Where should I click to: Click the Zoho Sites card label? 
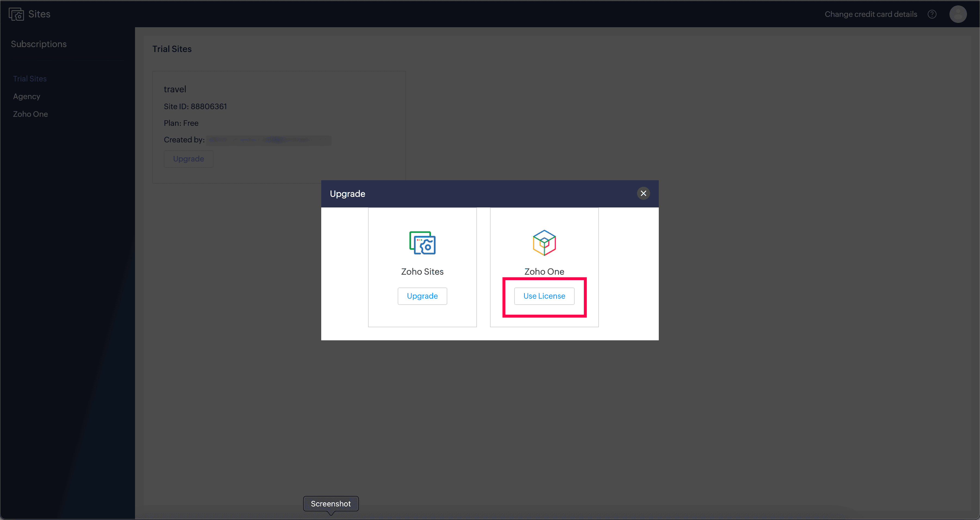pos(422,272)
